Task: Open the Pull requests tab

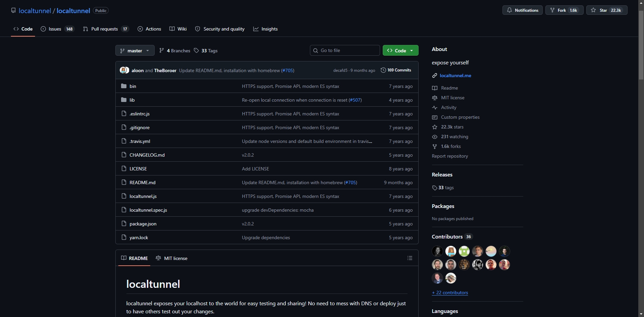Action: coord(106,29)
